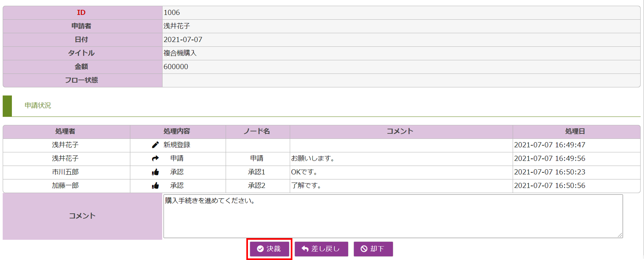Select the date 2021-07-07
The width and height of the screenshot is (644, 260).
tap(183, 40)
